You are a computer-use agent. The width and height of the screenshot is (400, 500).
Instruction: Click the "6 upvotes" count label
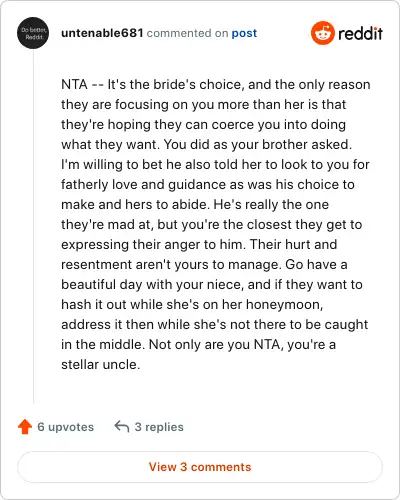click(66, 427)
